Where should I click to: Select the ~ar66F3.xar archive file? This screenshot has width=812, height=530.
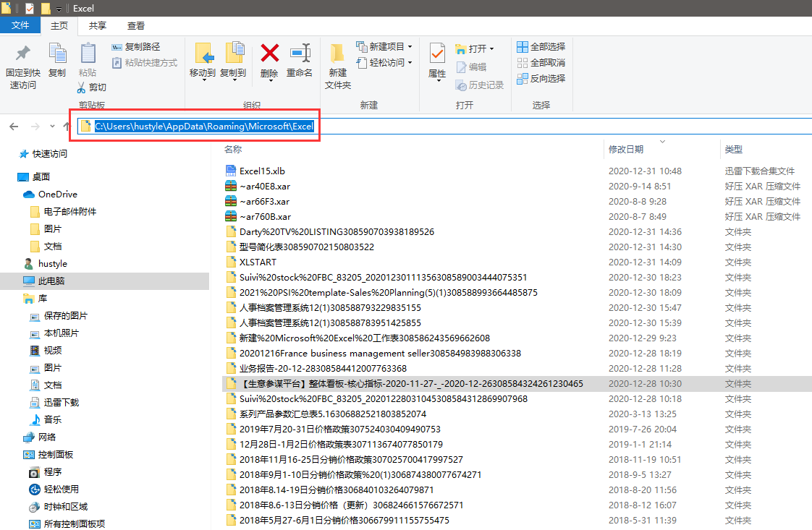pyautogui.click(x=264, y=201)
